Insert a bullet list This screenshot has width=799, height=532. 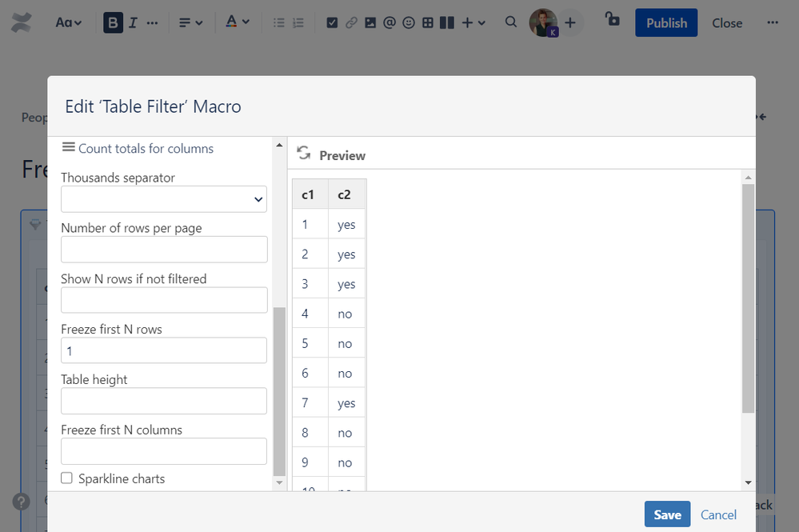point(279,23)
